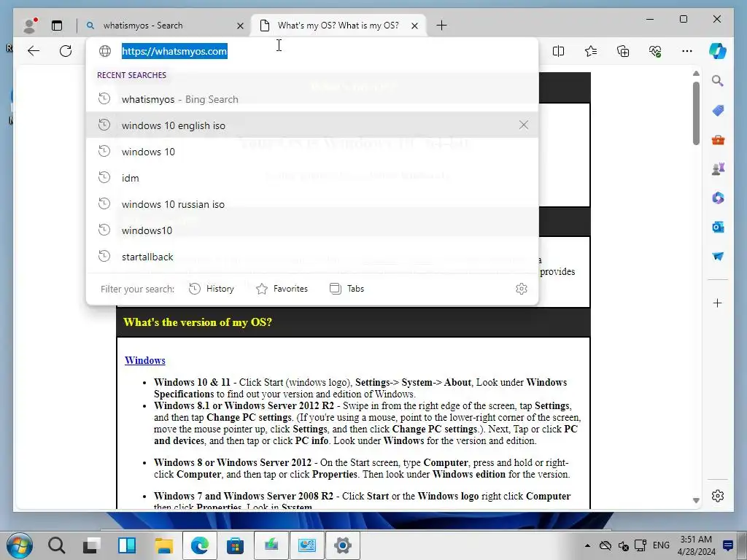The width and height of the screenshot is (747, 560).
Task: Open Microsoft Edge from taskbar
Action: point(200,545)
